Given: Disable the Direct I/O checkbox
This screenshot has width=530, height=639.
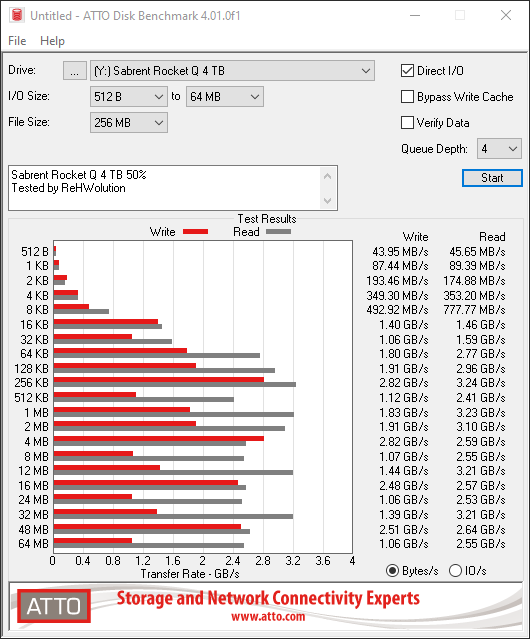Looking at the screenshot, I should coord(407,71).
